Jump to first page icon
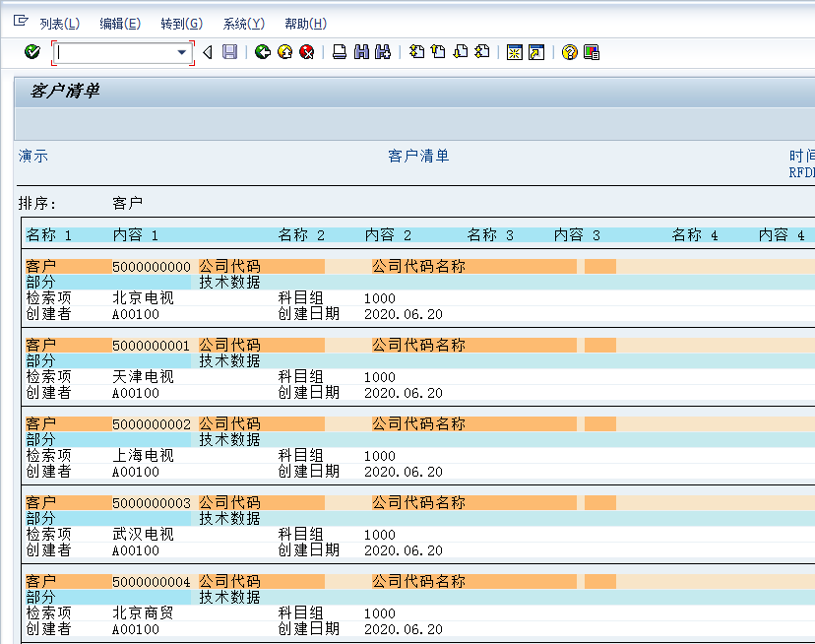Viewport: 815px width, 644px height. (416, 52)
